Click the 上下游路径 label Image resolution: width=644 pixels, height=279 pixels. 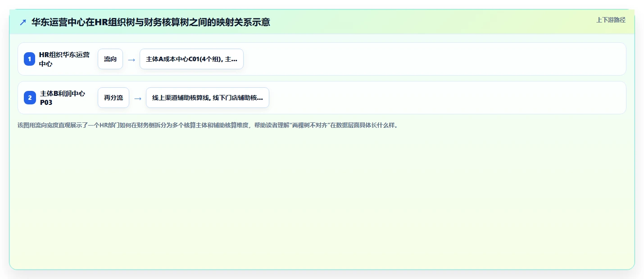pos(611,20)
